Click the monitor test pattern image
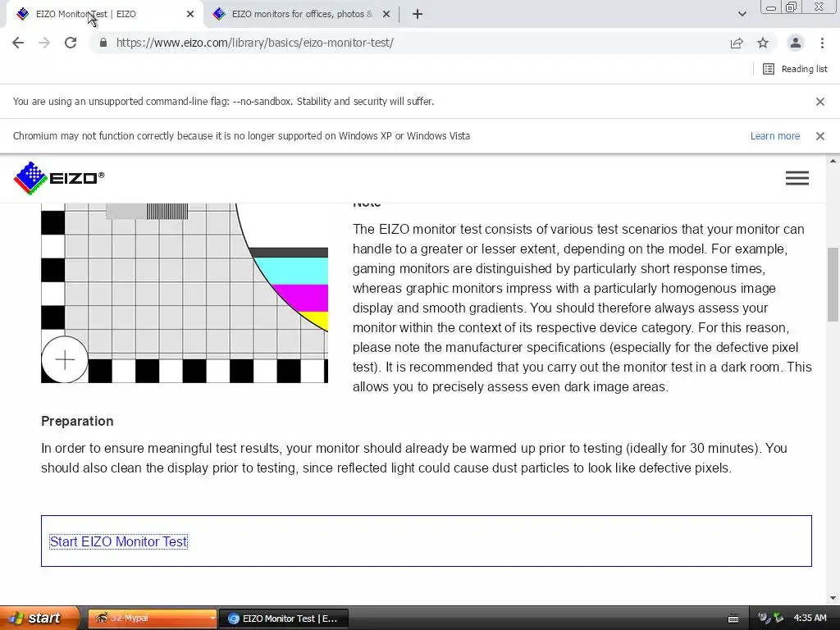 click(185, 293)
